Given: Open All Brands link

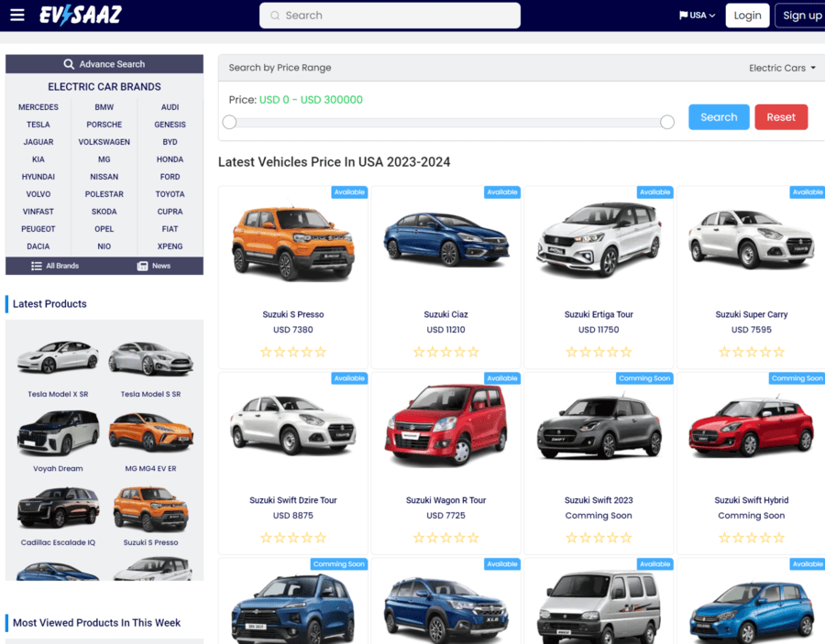Looking at the screenshot, I should (55, 266).
